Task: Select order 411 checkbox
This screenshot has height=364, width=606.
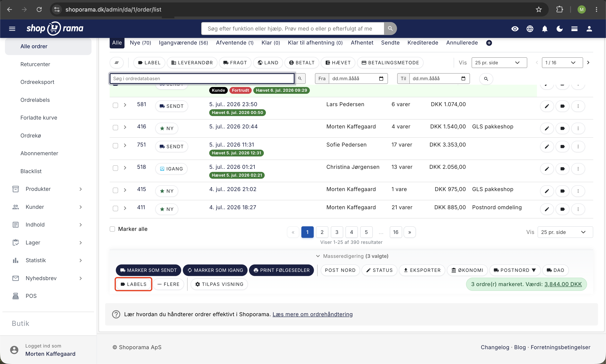Action: pos(115,208)
